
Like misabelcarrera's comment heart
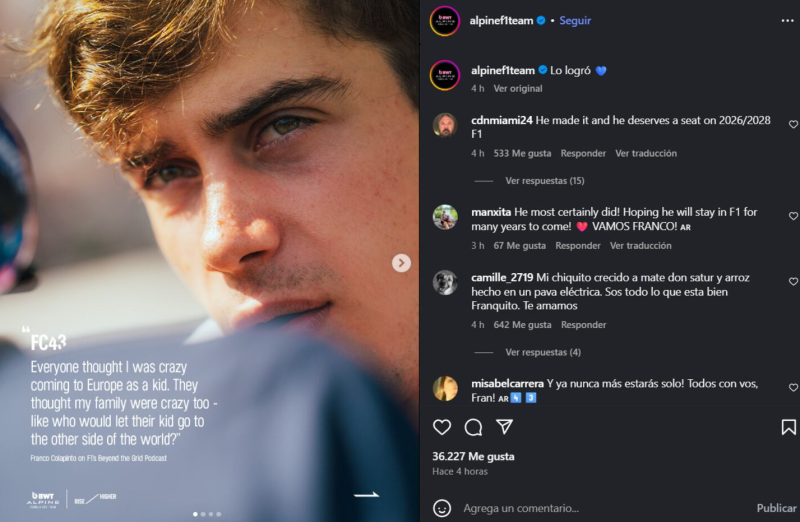[793, 387]
